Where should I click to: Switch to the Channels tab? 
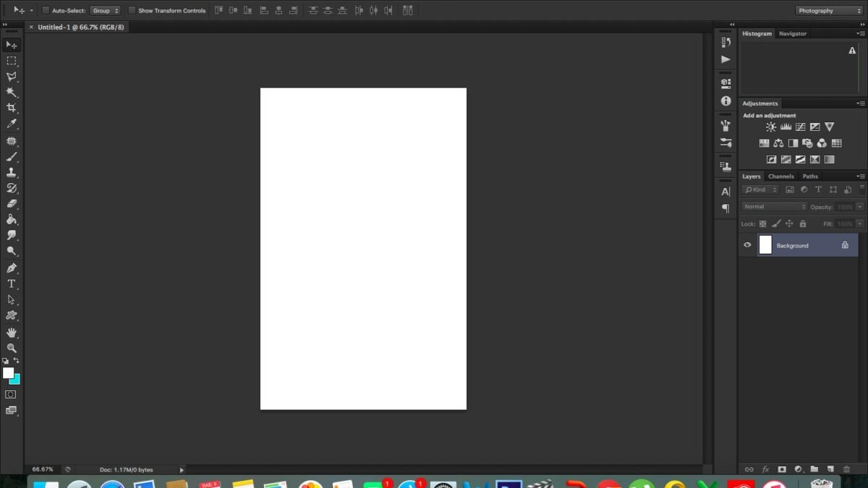[x=781, y=176]
